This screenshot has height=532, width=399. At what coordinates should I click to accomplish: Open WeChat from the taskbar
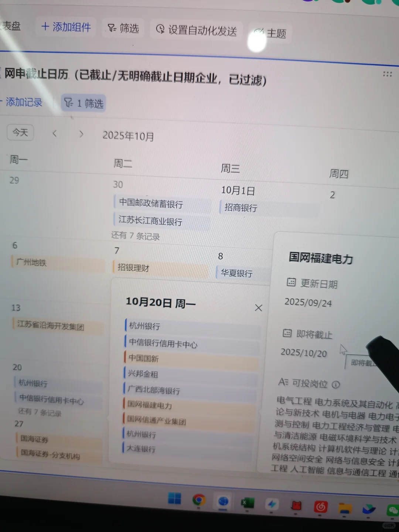(392, 511)
